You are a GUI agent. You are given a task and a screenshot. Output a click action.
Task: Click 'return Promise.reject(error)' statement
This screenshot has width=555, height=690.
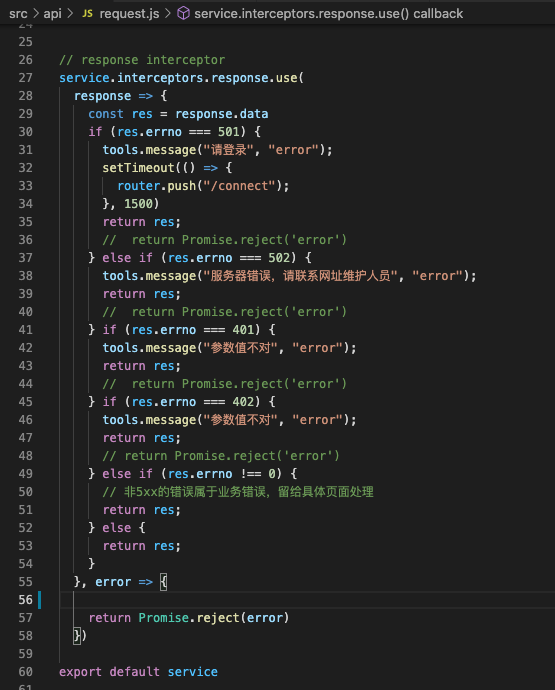tap(189, 618)
